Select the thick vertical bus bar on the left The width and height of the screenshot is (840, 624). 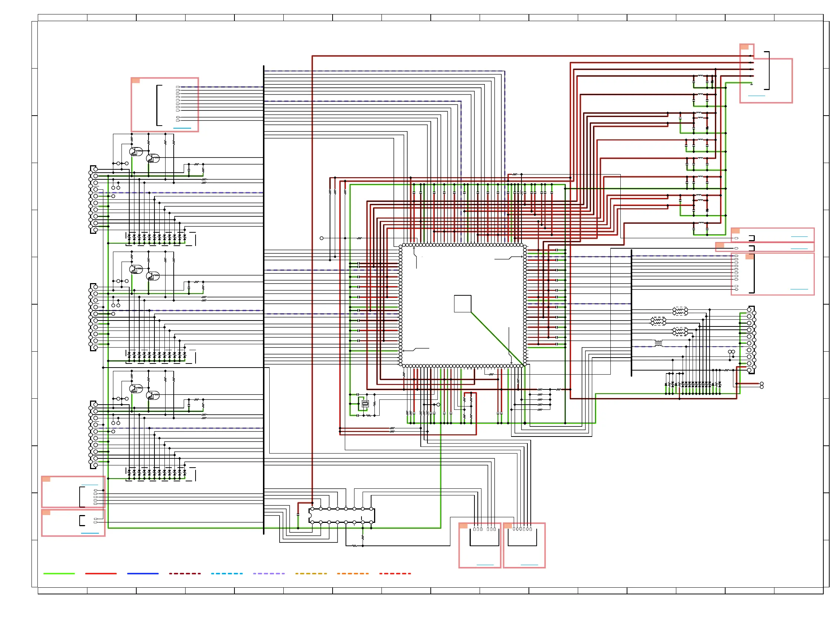pyautogui.click(x=263, y=300)
